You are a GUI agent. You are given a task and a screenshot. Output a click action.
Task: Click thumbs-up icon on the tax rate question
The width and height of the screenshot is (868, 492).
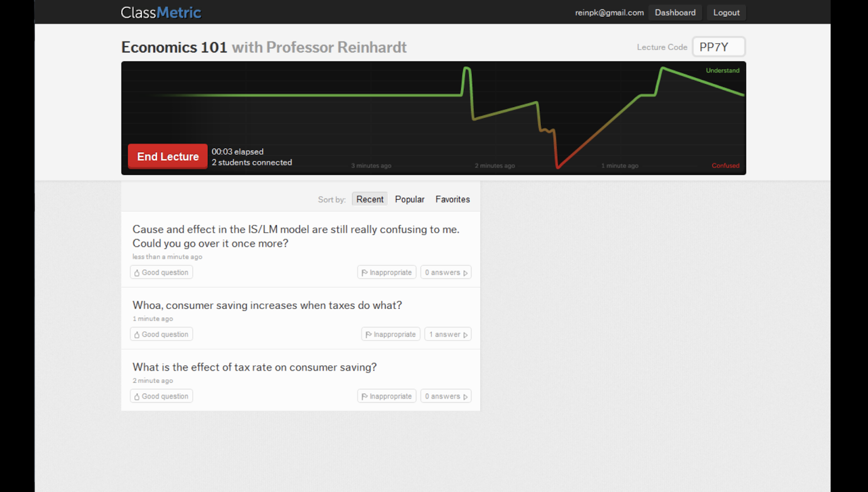pyautogui.click(x=137, y=396)
